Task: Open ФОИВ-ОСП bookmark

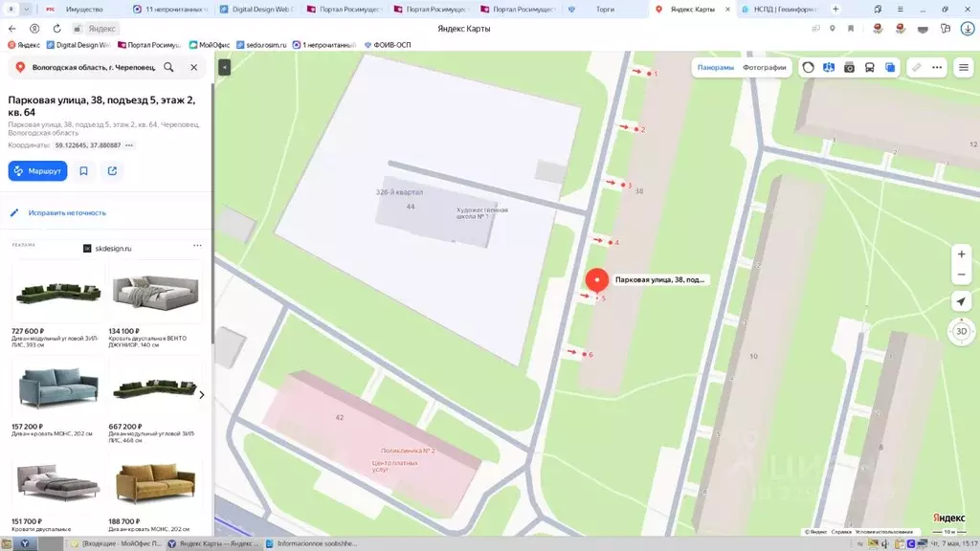Action: point(388,45)
